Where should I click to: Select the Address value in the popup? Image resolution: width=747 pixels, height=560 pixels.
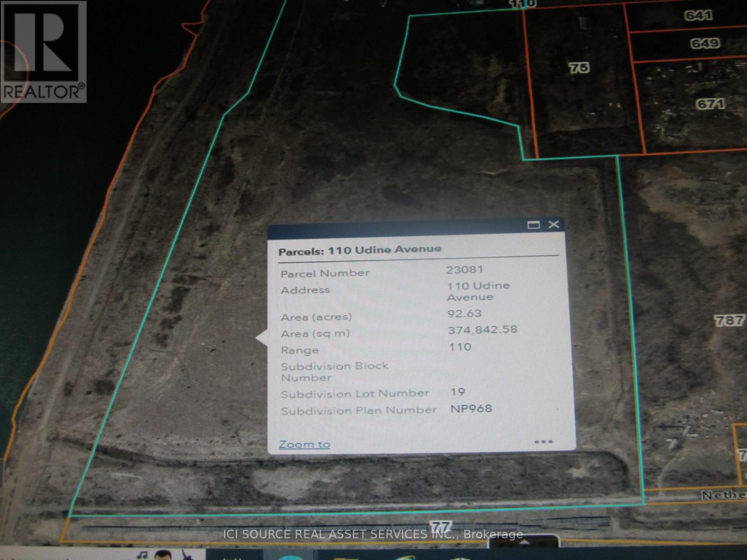click(x=478, y=291)
